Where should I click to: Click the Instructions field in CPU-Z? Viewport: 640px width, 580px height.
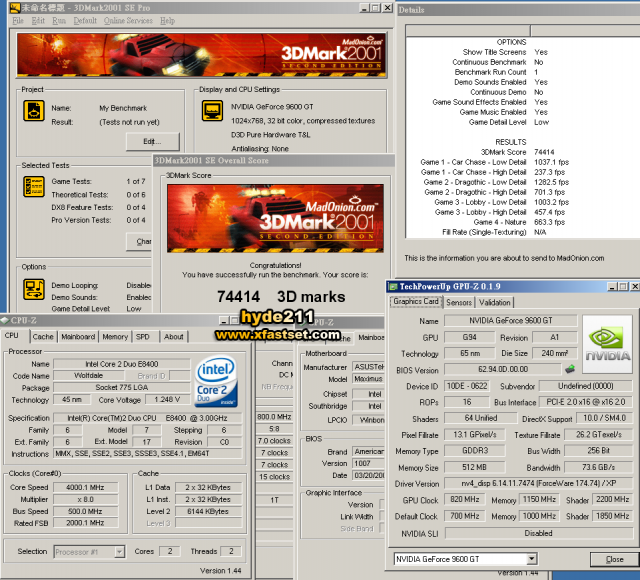tap(148, 453)
